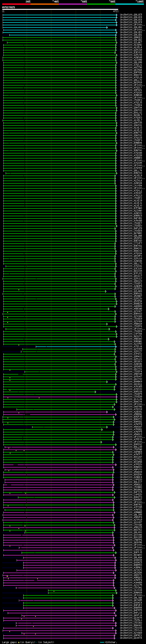Click the cyan ~100% identity legend bar
Image resolution: width=146 pixels, height=644 pixels.
point(130,4)
